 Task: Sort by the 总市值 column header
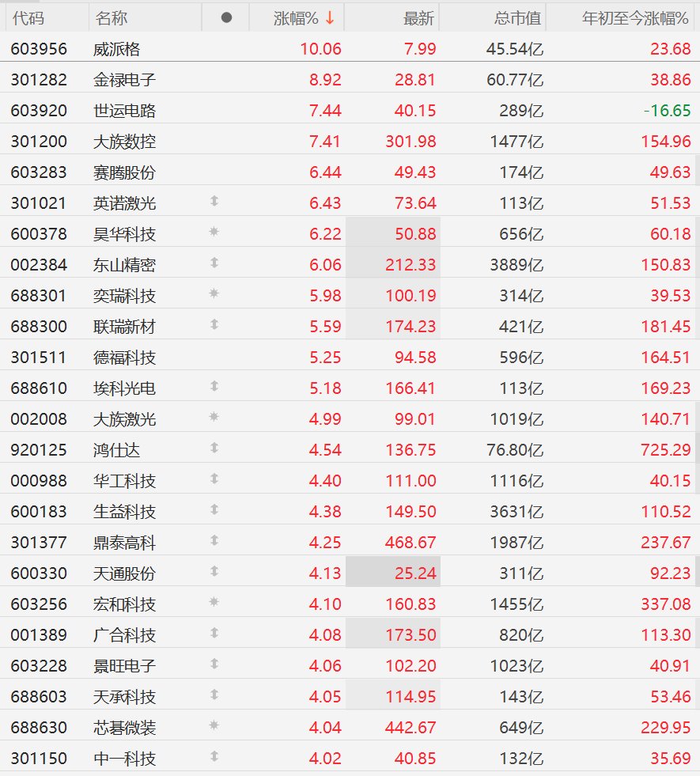517,18
